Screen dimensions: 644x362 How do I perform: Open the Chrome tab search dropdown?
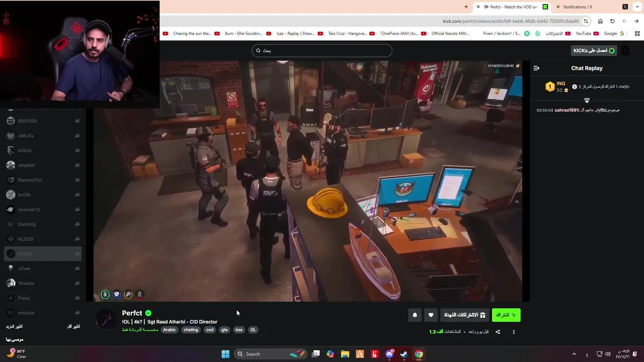point(637,7)
